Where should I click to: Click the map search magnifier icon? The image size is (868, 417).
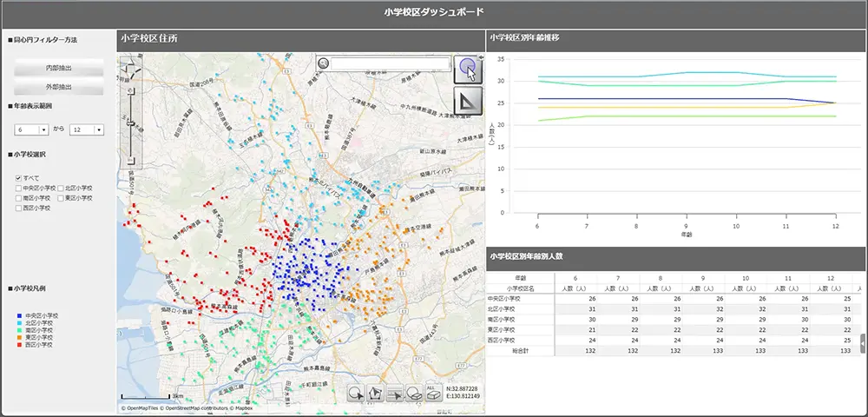point(323,63)
